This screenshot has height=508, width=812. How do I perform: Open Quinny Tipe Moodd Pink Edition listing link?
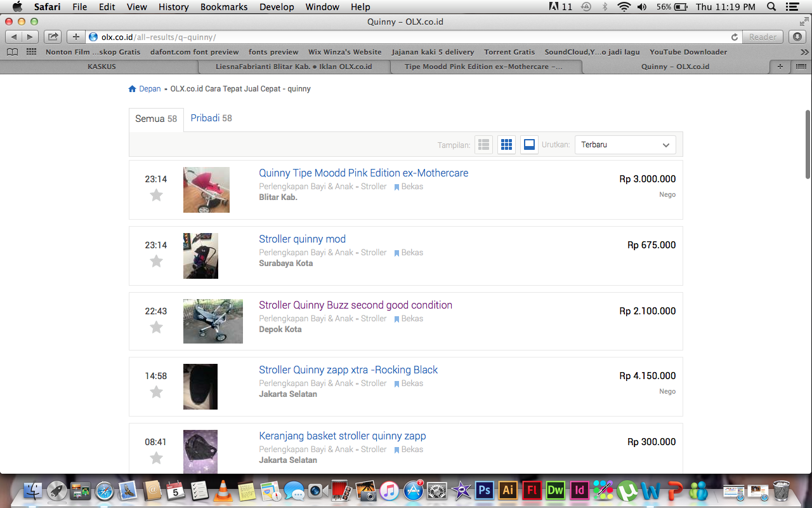click(363, 173)
